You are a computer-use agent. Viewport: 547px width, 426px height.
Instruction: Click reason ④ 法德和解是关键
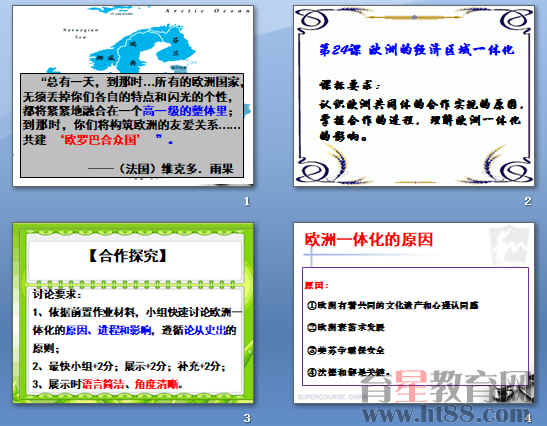click(x=348, y=372)
